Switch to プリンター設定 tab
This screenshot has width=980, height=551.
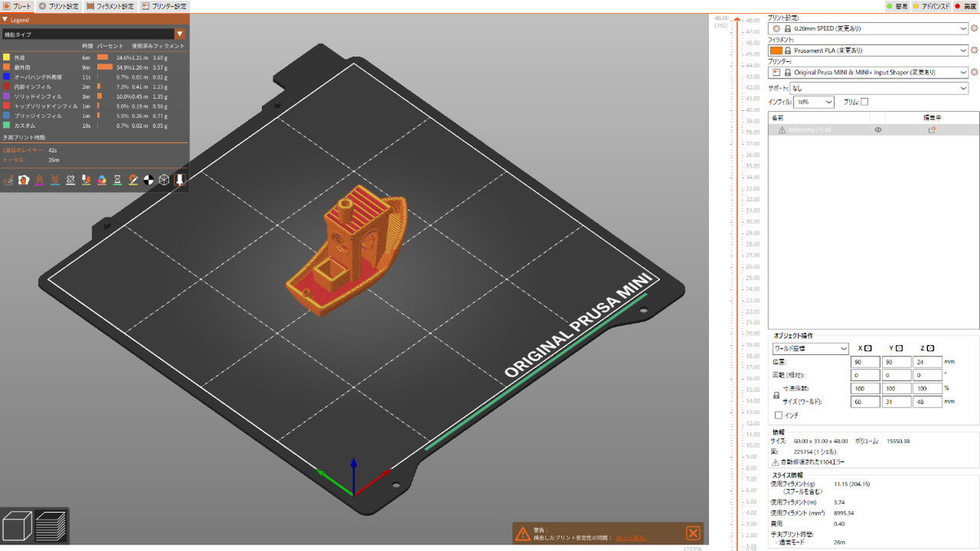(163, 6)
